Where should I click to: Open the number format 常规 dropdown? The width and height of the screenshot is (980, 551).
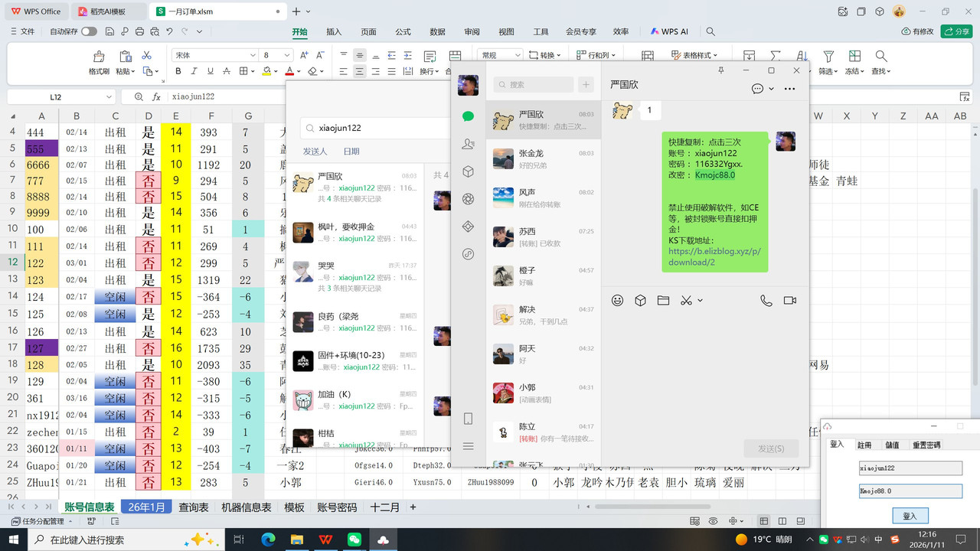pos(518,55)
